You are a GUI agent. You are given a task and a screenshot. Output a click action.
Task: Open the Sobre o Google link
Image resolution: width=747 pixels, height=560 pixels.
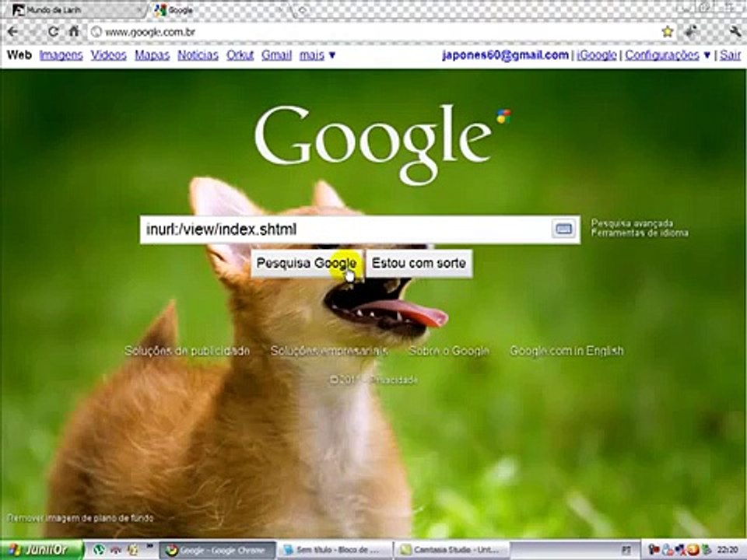pos(449,351)
